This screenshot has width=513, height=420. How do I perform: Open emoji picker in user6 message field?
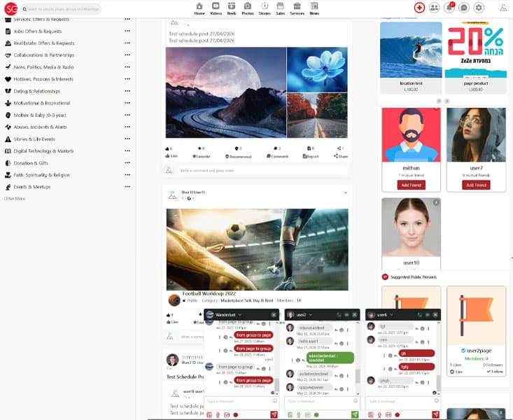point(437,400)
